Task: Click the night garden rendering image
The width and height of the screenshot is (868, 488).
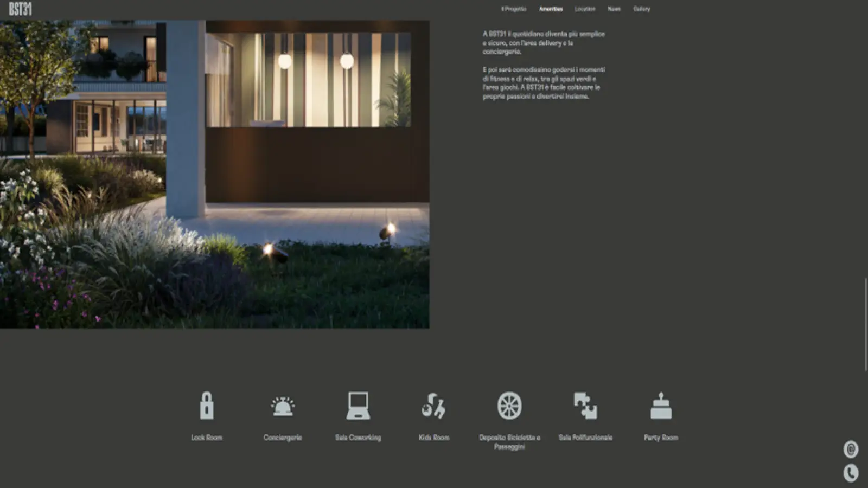Action: tap(214, 174)
